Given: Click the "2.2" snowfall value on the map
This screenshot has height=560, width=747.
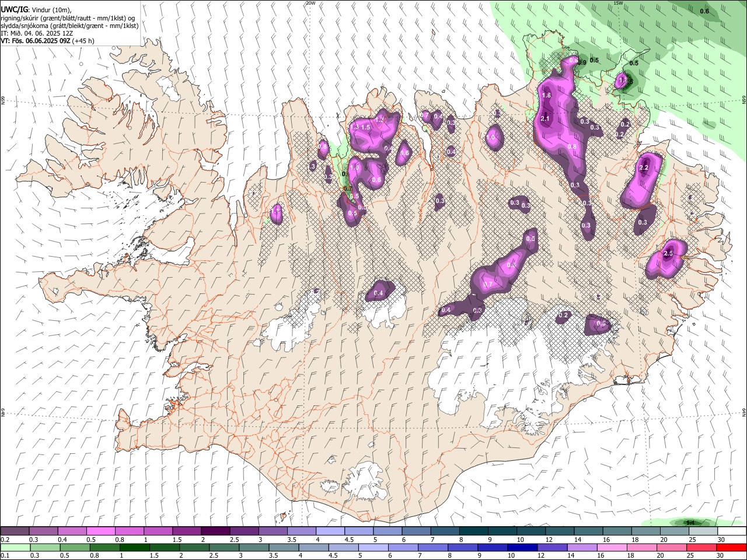Looking at the screenshot, I should click(644, 168).
